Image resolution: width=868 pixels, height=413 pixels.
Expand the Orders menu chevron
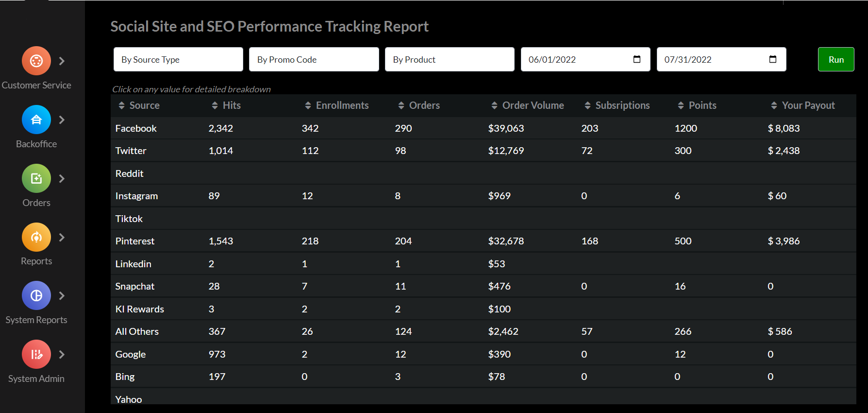(x=62, y=178)
